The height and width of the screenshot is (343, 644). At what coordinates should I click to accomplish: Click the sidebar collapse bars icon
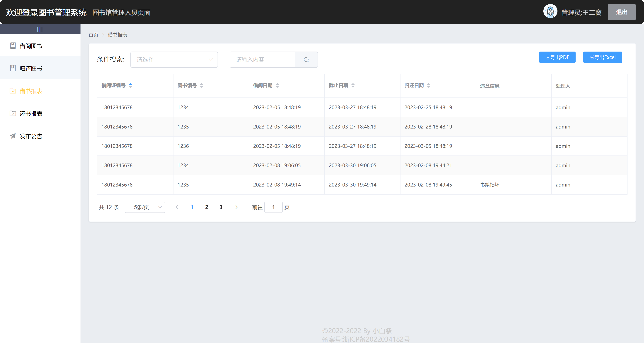point(40,29)
